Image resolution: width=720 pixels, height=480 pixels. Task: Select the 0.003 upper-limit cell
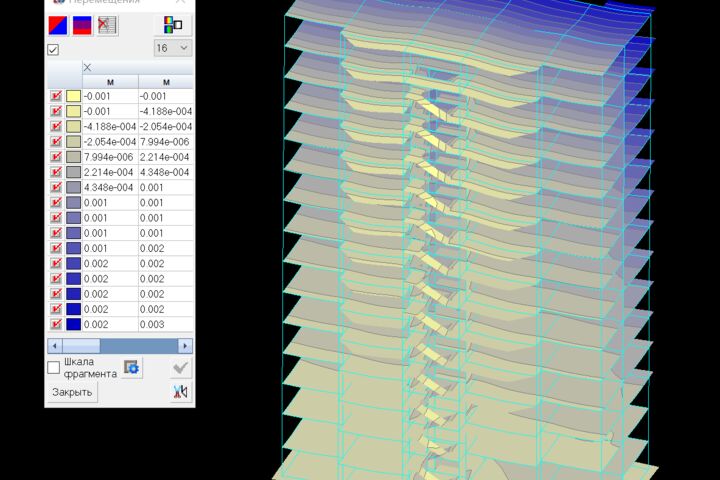[x=165, y=324]
